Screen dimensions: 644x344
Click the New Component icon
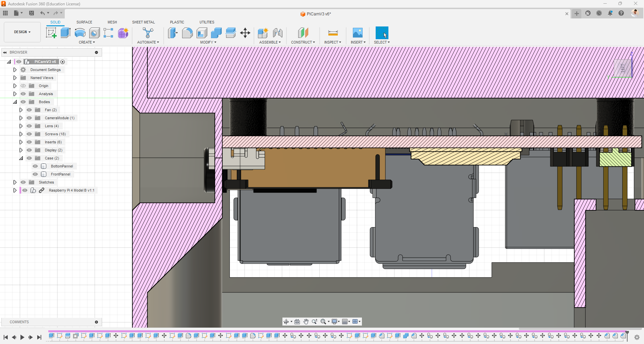(263, 33)
